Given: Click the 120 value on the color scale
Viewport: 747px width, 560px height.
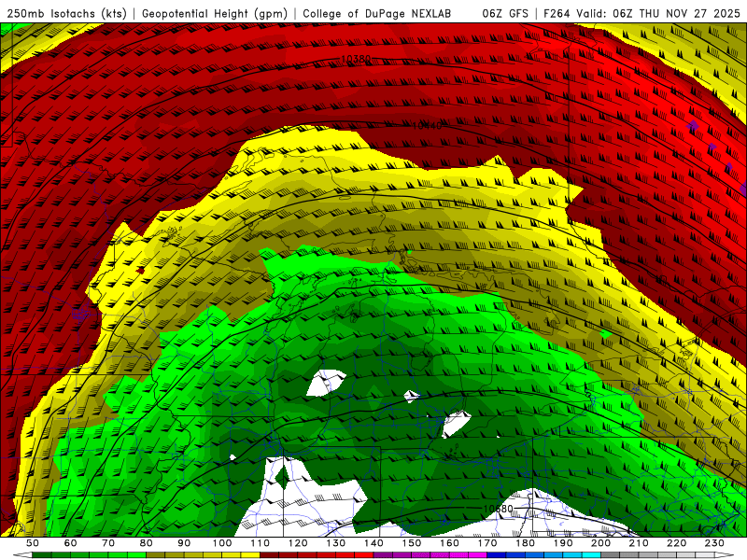Looking at the screenshot, I should coord(298,543).
